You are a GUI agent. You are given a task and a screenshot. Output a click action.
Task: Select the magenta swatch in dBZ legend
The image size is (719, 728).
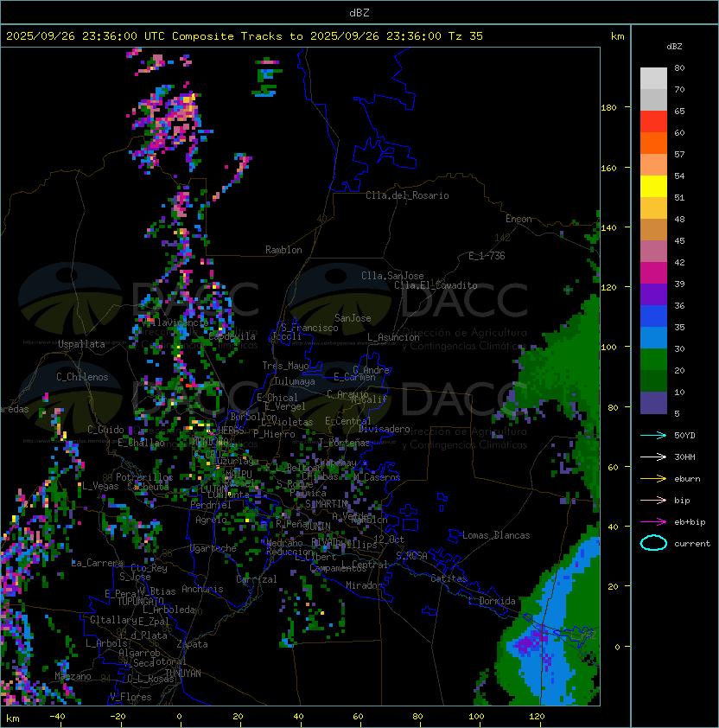pyautogui.click(x=653, y=273)
